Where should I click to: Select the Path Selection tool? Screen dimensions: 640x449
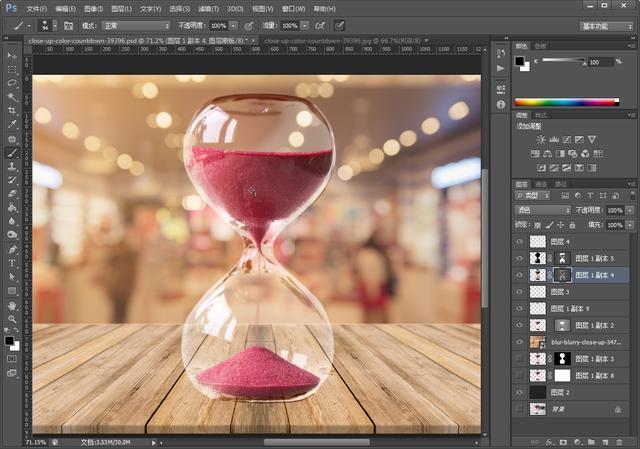[12, 277]
